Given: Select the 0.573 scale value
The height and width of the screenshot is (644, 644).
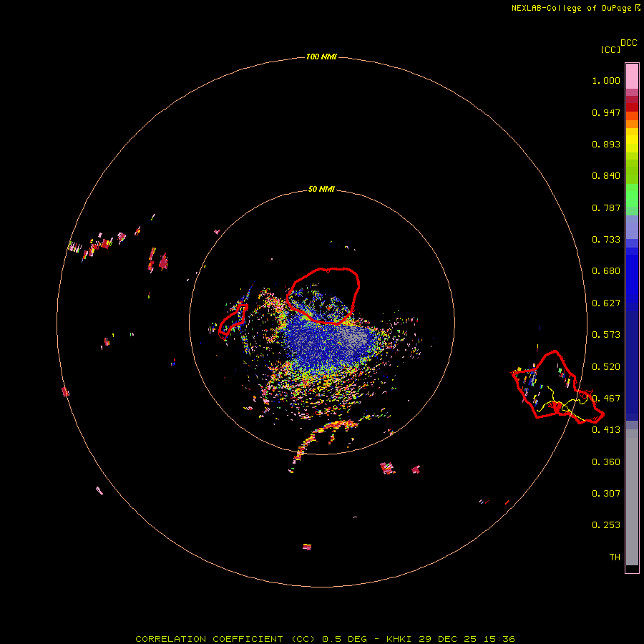Looking at the screenshot, I should (x=606, y=335).
